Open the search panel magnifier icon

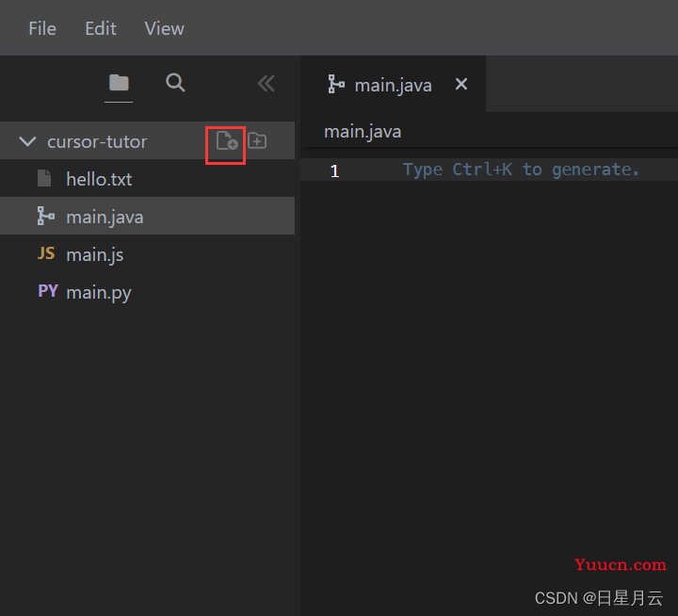175,83
